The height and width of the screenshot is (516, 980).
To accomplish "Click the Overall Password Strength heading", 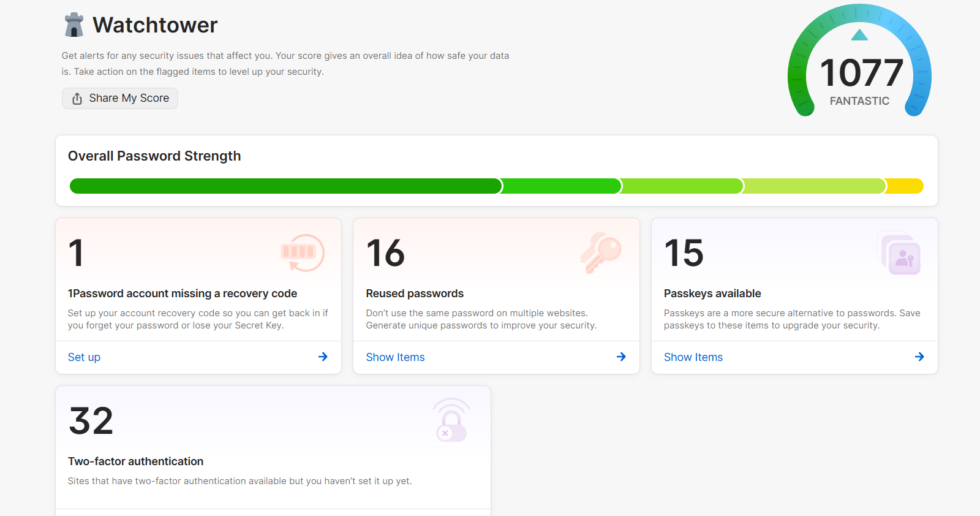I will (154, 156).
